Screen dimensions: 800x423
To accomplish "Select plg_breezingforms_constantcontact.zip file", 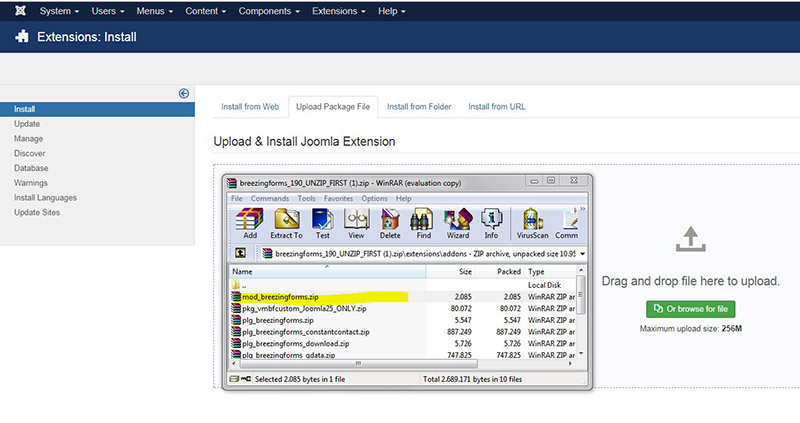I will (x=403, y=332).
